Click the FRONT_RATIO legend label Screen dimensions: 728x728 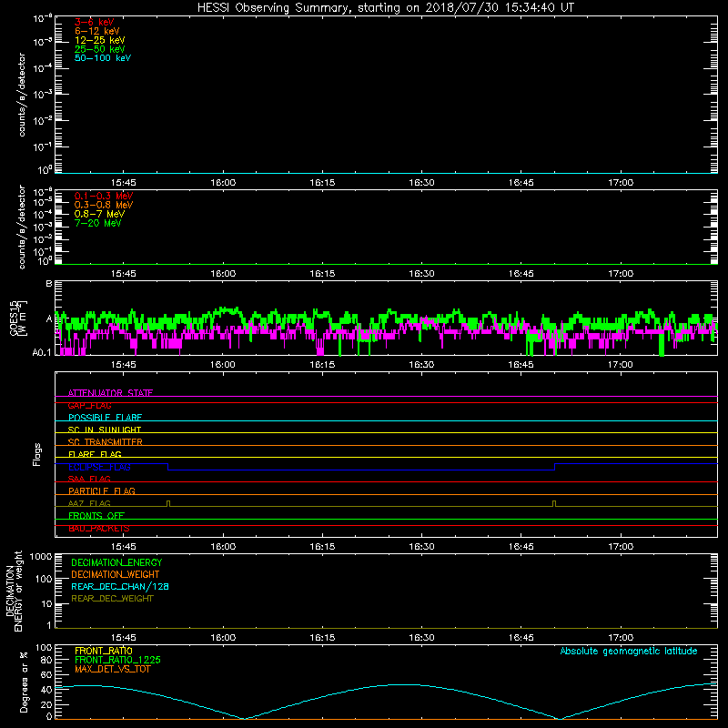(x=104, y=651)
